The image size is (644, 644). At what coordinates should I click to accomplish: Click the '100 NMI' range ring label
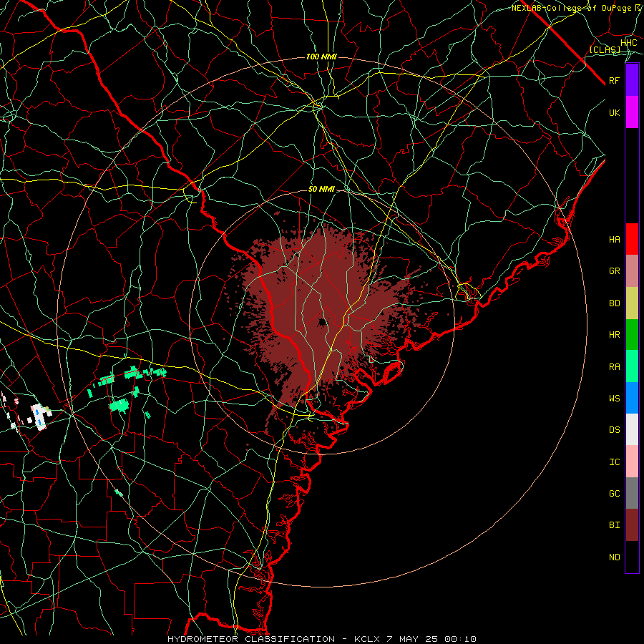321,57
